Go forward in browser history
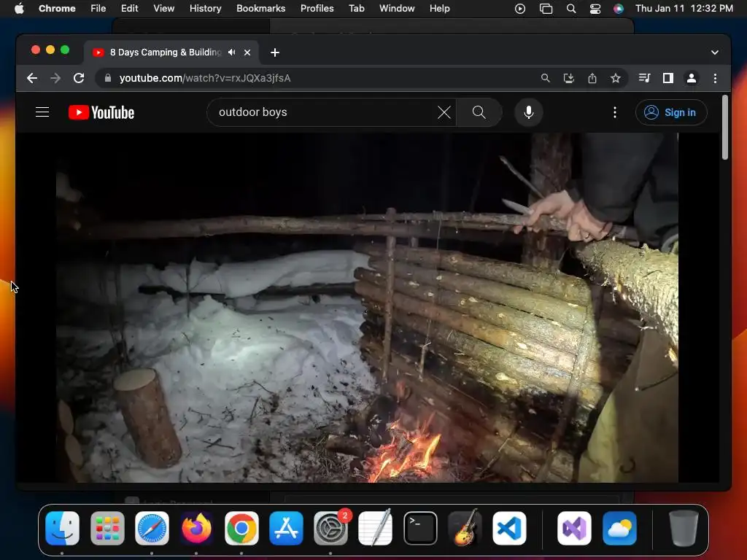 coord(55,78)
